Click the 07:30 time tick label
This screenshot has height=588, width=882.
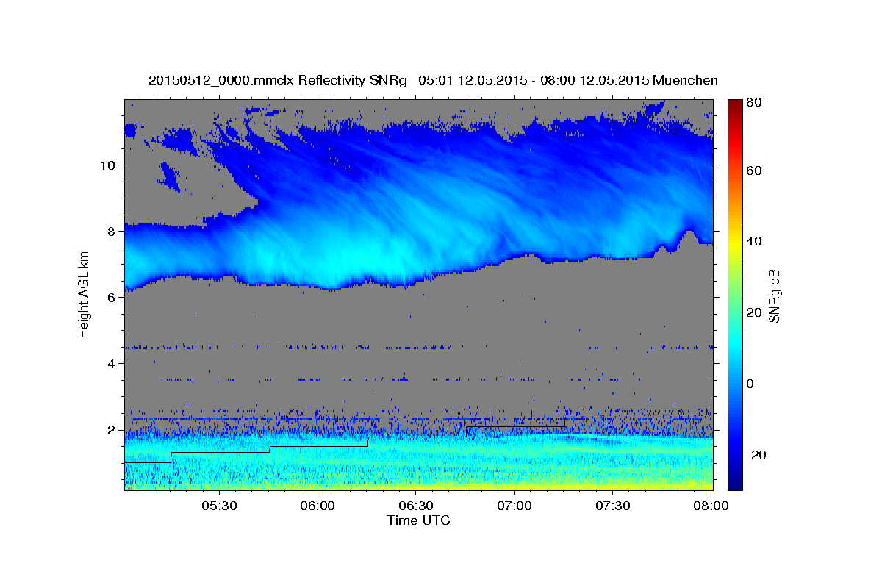[613, 506]
